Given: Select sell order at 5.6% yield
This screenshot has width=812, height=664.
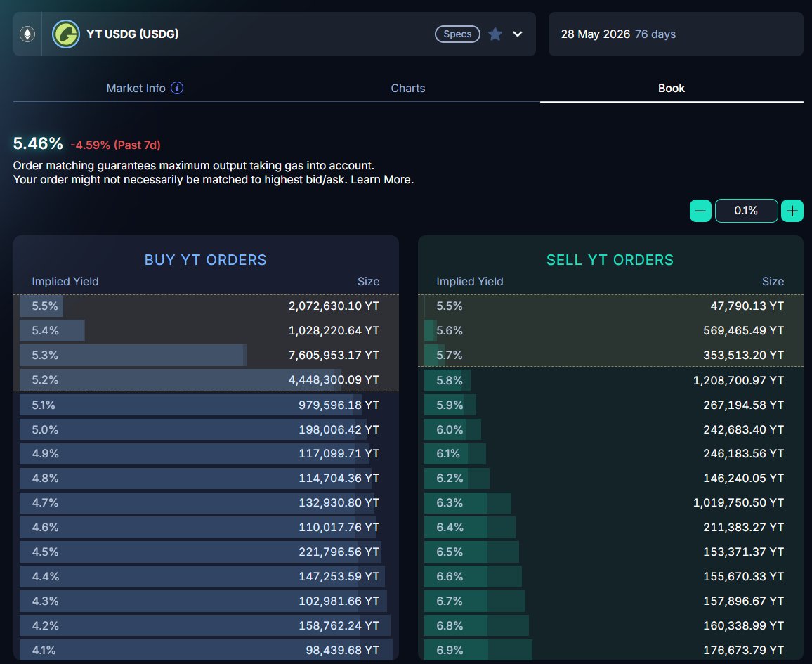Looking at the screenshot, I should coord(610,330).
